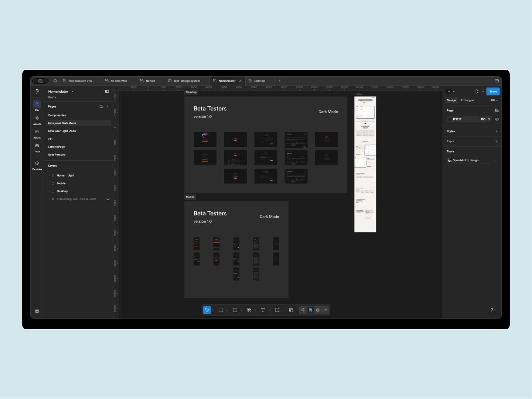Open the Variables sidebar panel
The width and height of the screenshot is (532, 399).
click(x=37, y=165)
